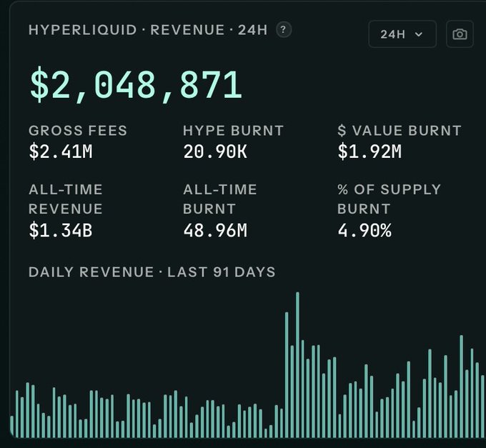Click the All-Time Burnt 48.96M value
Screen dimensions: 486x448
215,231
